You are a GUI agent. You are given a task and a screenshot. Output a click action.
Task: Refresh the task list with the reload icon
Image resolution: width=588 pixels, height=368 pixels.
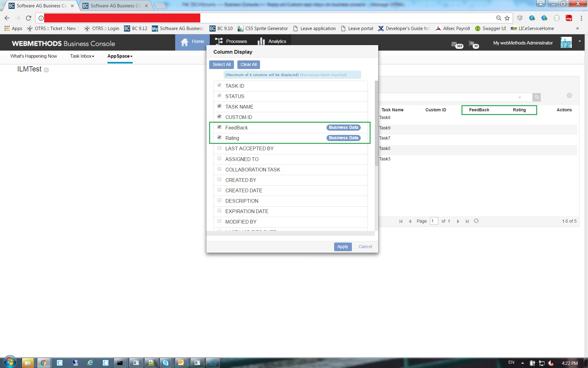(477, 221)
